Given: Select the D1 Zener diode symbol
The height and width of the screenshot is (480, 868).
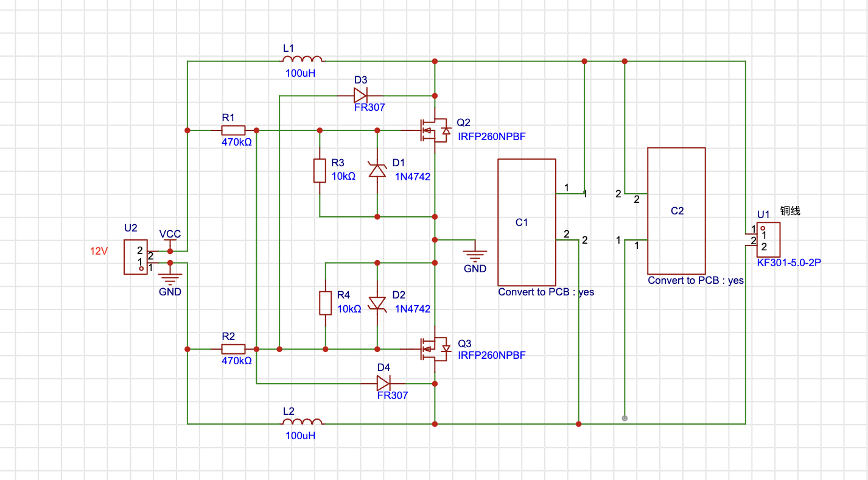Looking at the screenshot, I should tap(377, 170).
